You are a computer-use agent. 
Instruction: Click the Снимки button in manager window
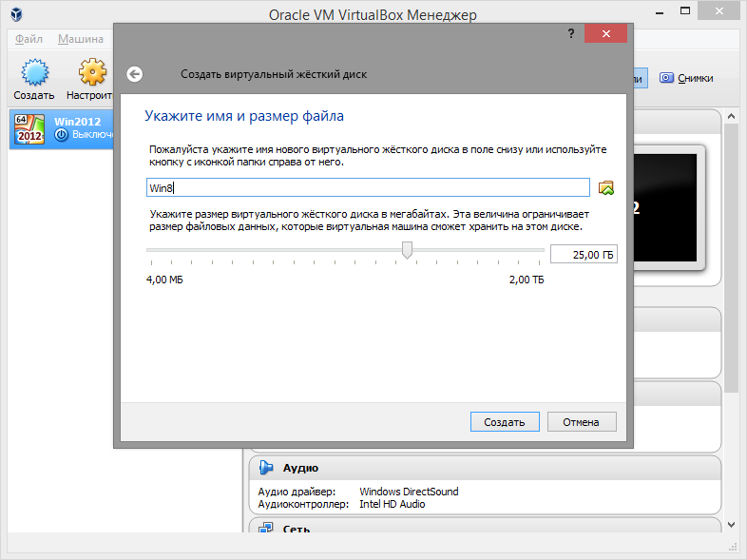click(x=686, y=78)
